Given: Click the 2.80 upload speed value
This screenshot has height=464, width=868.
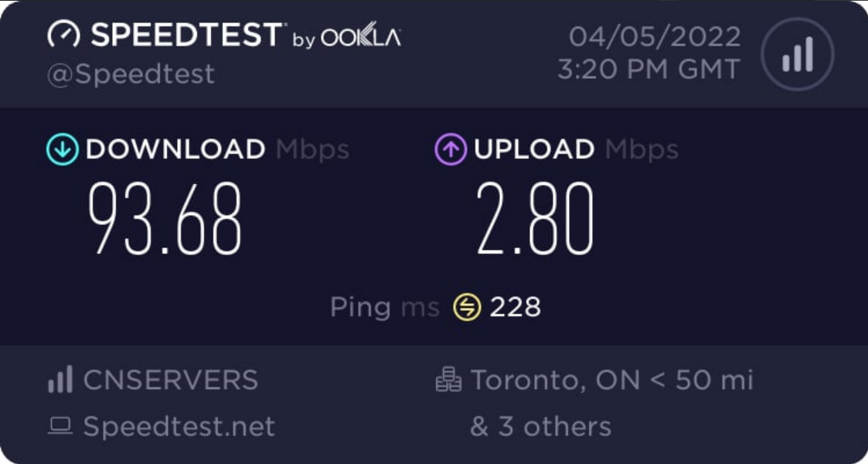Looking at the screenshot, I should pyautogui.click(x=535, y=219).
